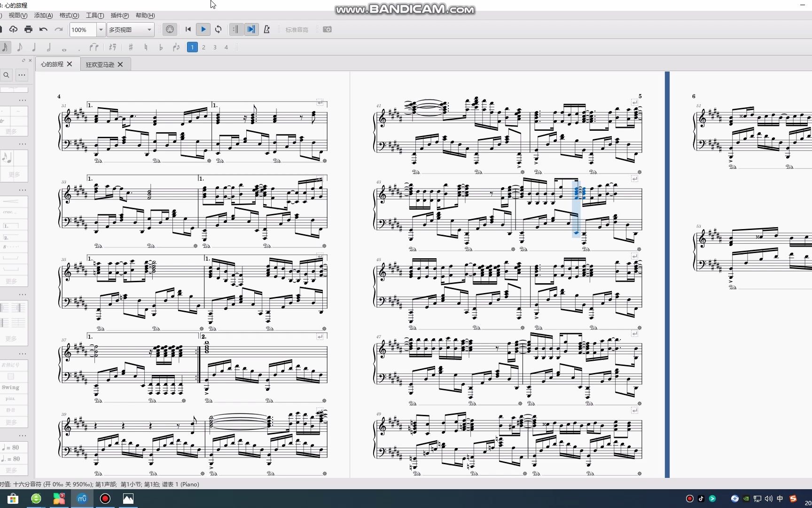This screenshot has width=812, height=508.
Task: Click the redo arrow icon
Action: coord(58,29)
